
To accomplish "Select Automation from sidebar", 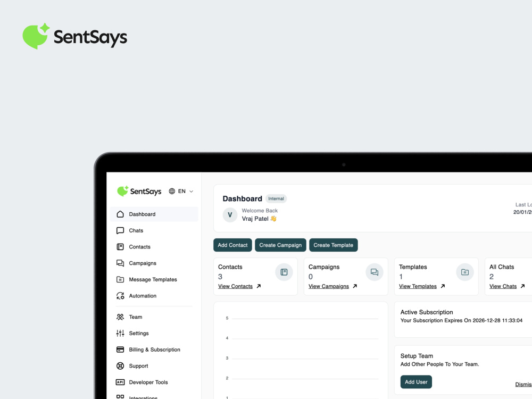I will [154, 295].
